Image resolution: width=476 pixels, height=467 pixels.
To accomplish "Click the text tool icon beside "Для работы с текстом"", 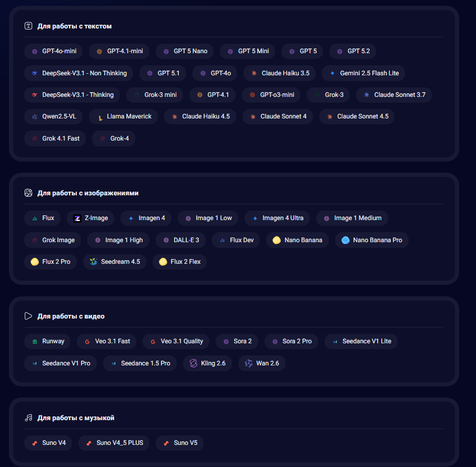I will tap(28, 25).
